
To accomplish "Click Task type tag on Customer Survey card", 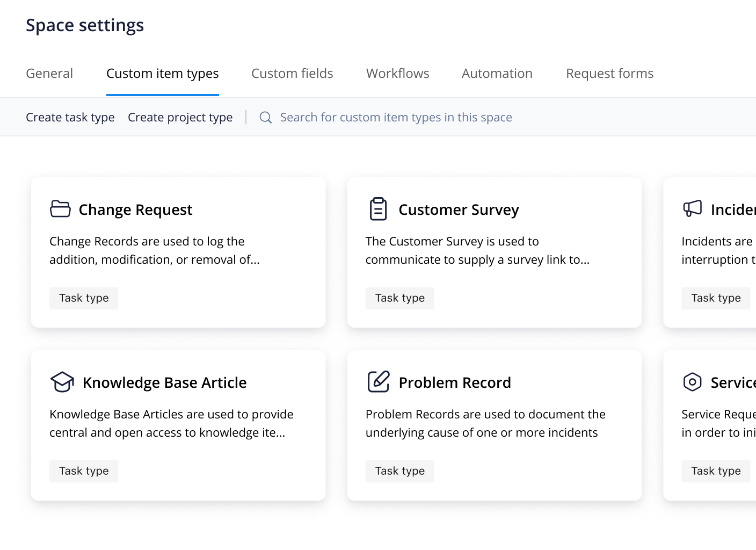I will 399,298.
